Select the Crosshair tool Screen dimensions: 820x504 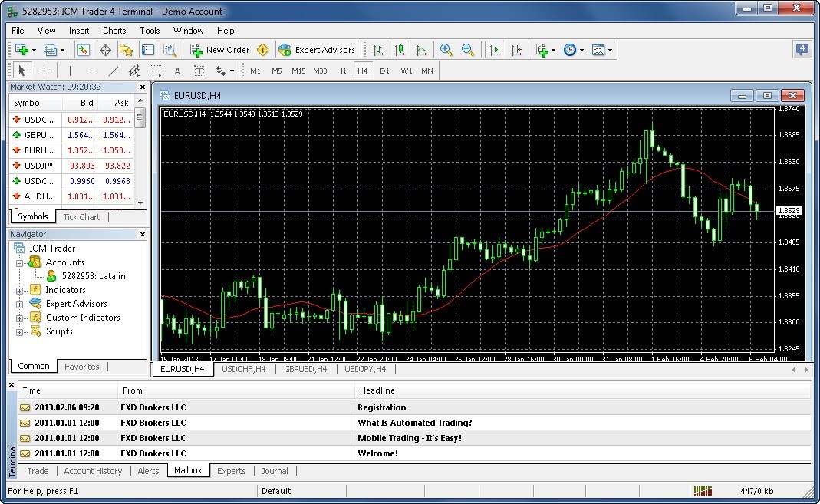pos(44,71)
